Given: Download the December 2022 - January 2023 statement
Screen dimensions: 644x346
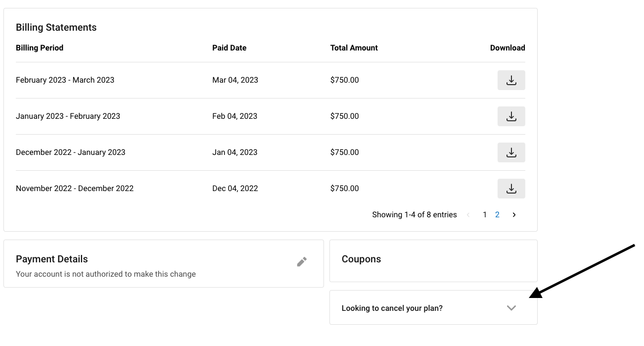Looking at the screenshot, I should click(511, 152).
